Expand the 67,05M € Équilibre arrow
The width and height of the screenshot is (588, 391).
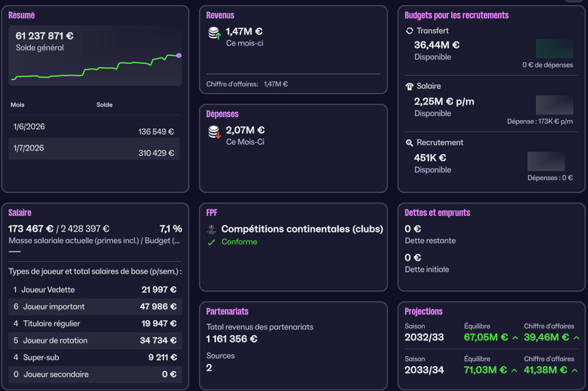point(515,338)
